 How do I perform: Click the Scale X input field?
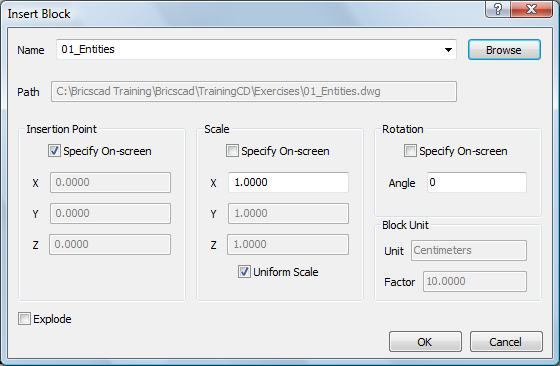[288, 182]
